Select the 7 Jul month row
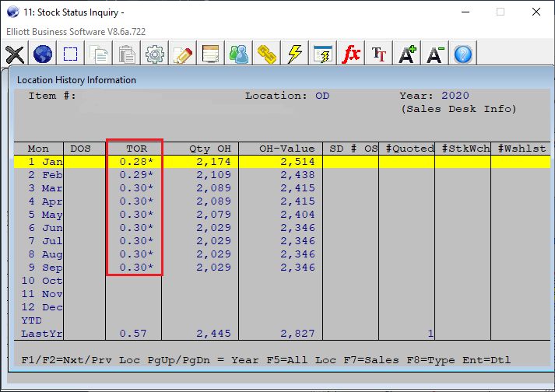This screenshot has height=392, width=555. [x=282, y=241]
